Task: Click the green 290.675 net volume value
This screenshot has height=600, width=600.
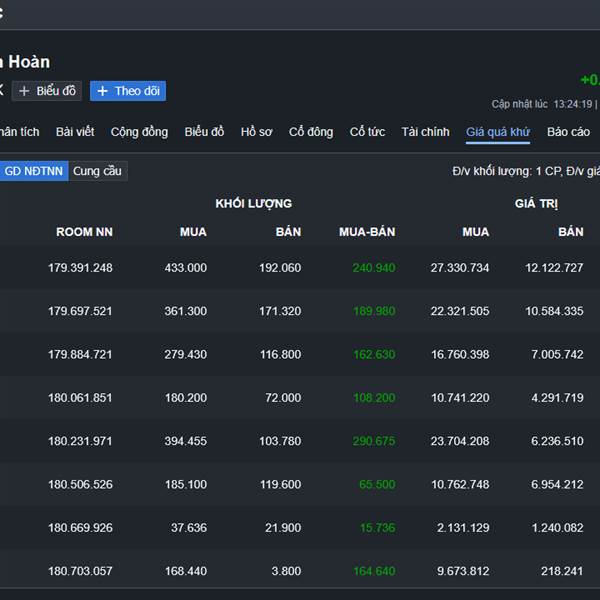Action: [374, 441]
